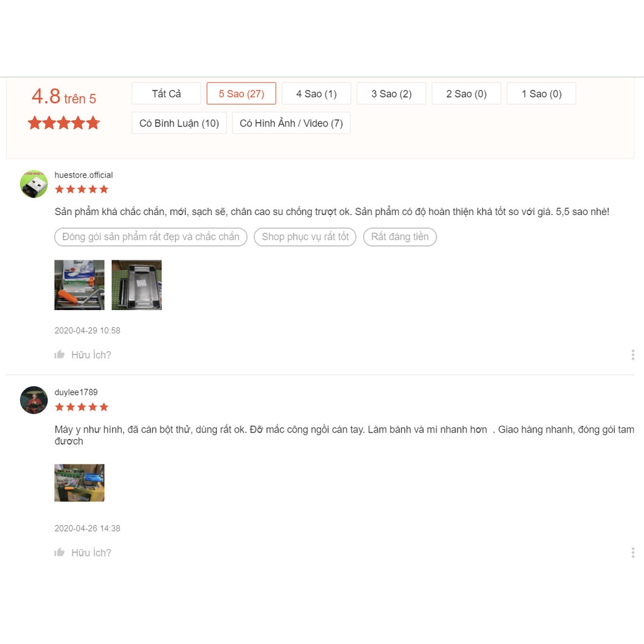Open the first review photo with orange handle
Image resolution: width=644 pixels, height=644 pixels.
(79, 285)
